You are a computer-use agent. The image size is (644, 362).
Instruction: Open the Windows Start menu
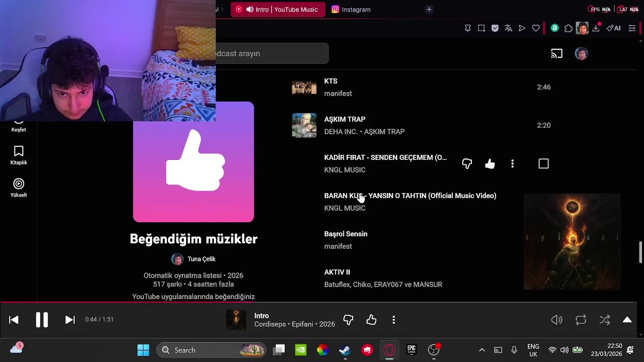point(143,350)
